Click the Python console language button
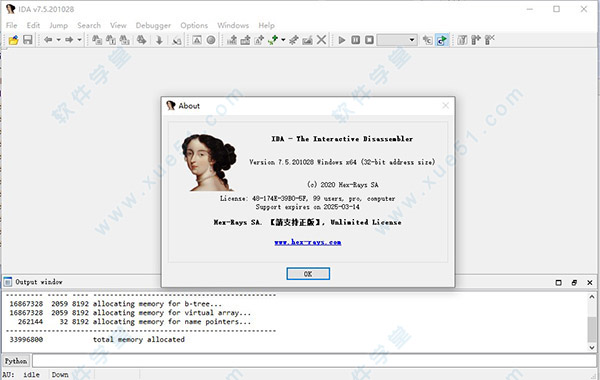This screenshot has width=600, height=380. tap(16, 361)
